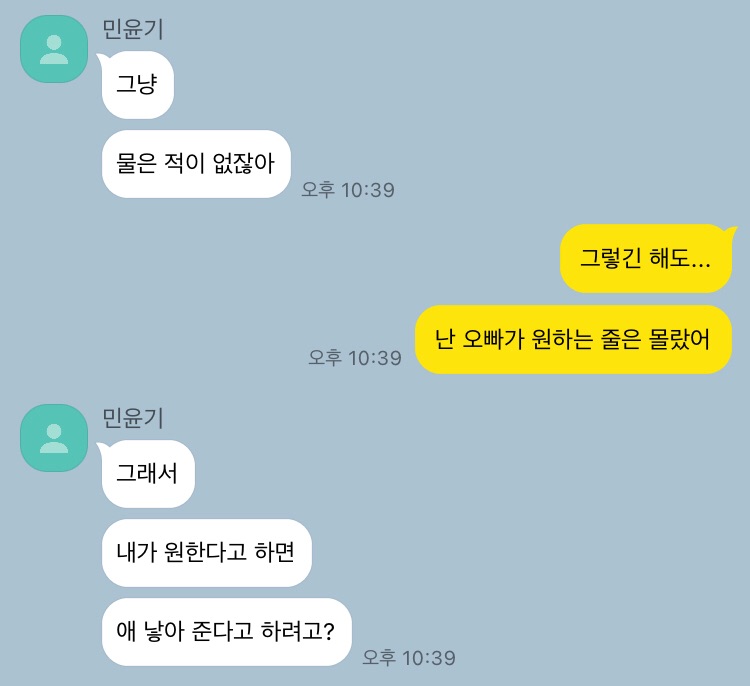This screenshot has height=686, width=750.
Task: Select the 그래서 message bubble
Action: [148, 474]
